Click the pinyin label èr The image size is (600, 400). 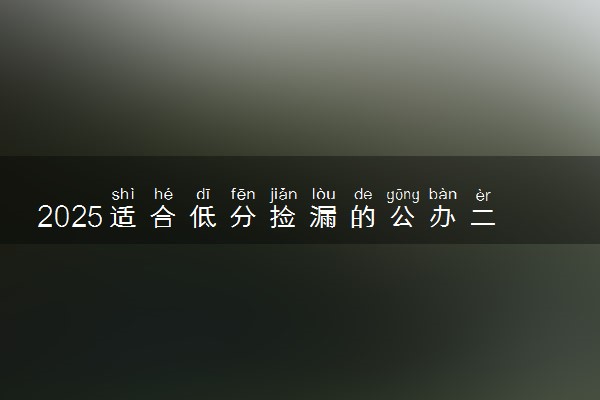(x=483, y=196)
